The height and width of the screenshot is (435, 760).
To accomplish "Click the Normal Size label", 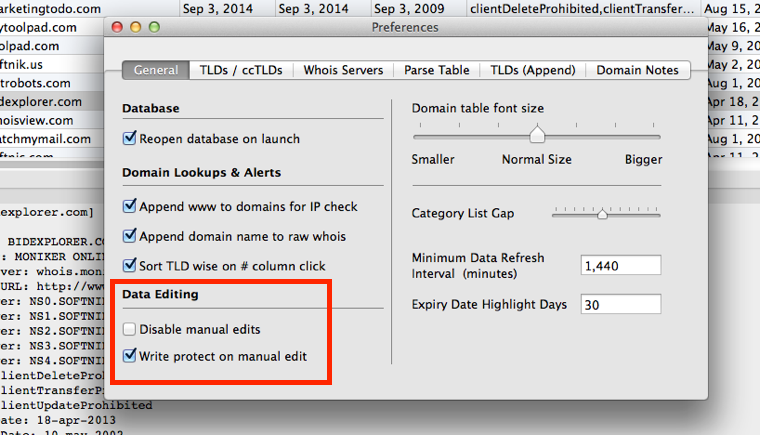I will tap(537, 159).
